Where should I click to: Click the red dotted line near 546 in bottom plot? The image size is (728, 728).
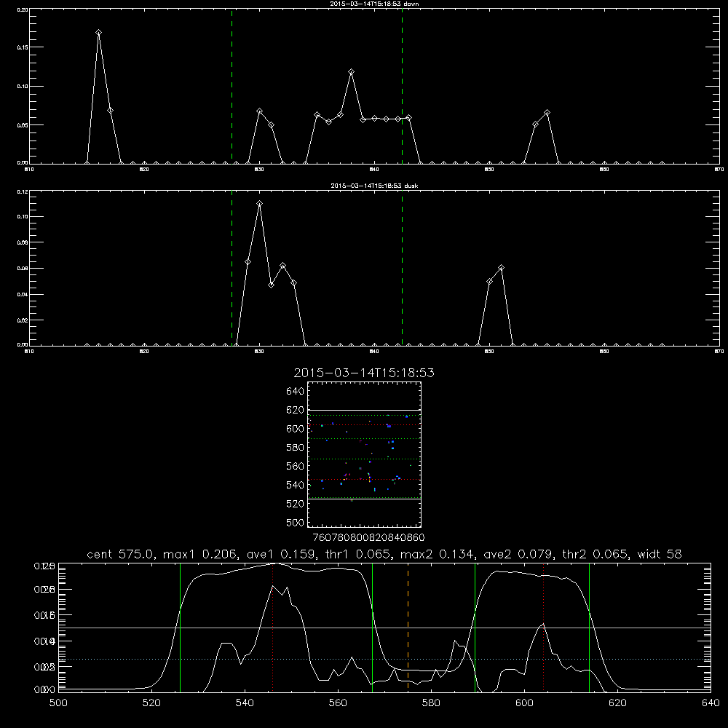click(x=272, y=627)
